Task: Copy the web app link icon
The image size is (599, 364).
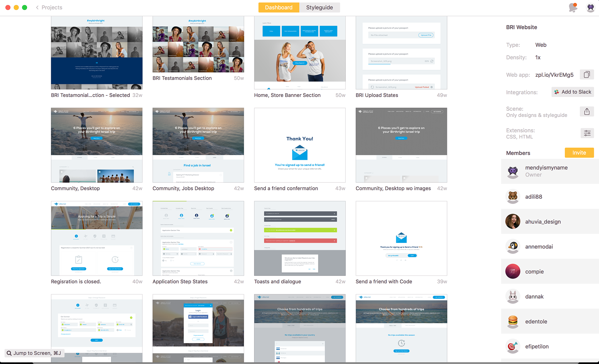Action: click(x=587, y=75)
